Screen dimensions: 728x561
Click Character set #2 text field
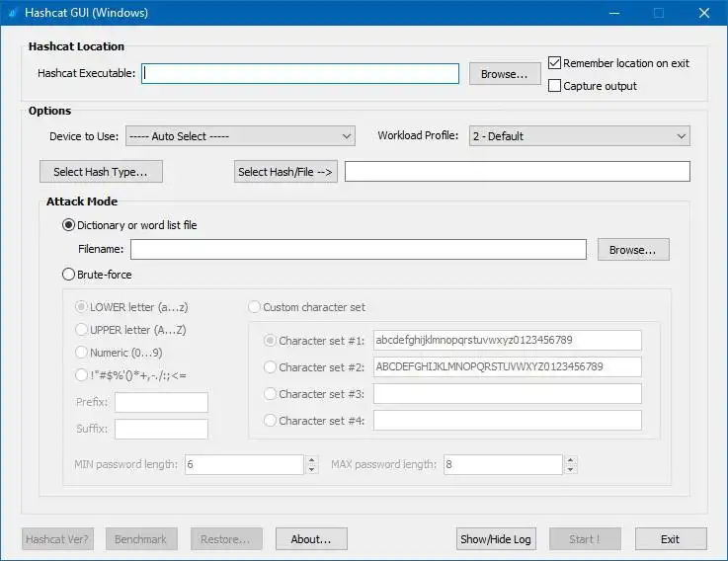[x=508, y=366]
